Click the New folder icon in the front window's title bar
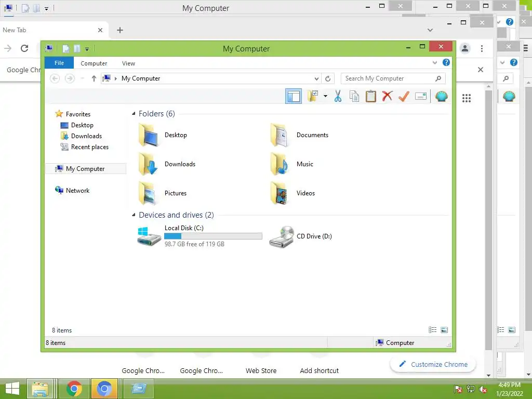Screen dimensions: 532x399 coord(77,48)
